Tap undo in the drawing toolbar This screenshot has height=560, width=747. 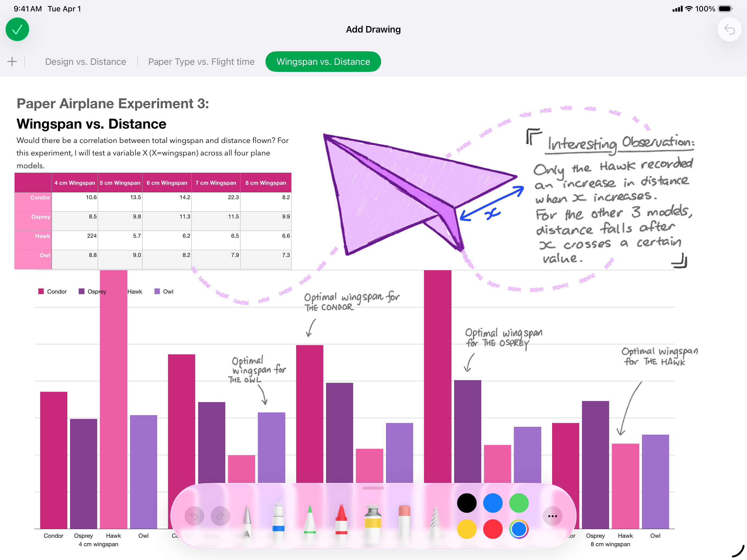click(194, 516)
